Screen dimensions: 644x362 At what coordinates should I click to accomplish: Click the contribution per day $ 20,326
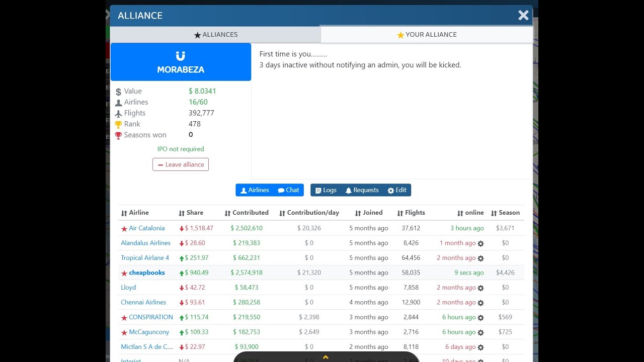click(x=309, y=228)
